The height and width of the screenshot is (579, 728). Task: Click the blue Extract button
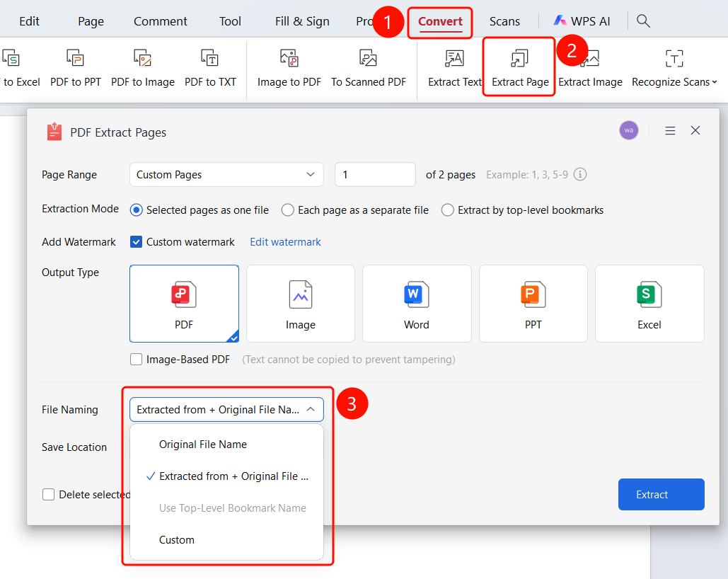click(x=661, y=495)
